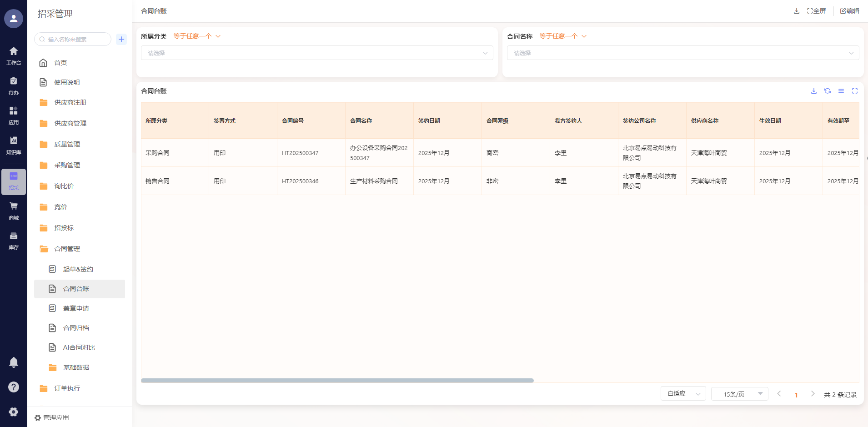
Task: Open the 合同归档 menu item
Action: pyautogui.click(x=76, y=328)
